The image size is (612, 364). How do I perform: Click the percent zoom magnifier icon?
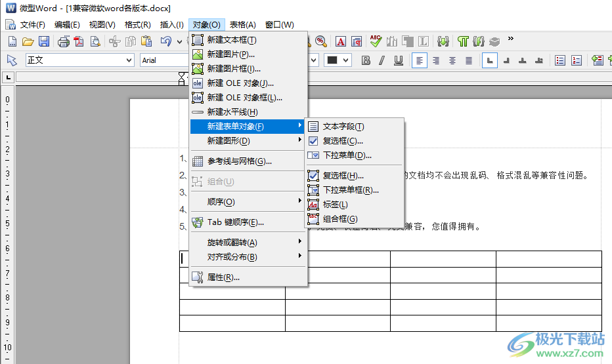click(321, 41)
